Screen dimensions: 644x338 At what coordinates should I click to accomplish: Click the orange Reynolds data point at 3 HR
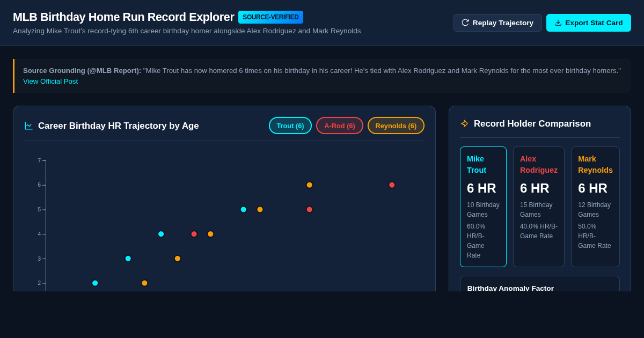pyautogui.click(x=178, y=259)
